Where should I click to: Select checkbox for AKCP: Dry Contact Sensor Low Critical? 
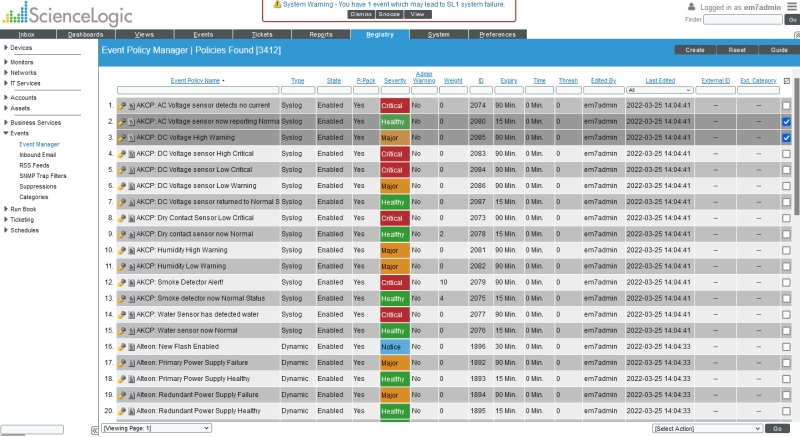786,218
